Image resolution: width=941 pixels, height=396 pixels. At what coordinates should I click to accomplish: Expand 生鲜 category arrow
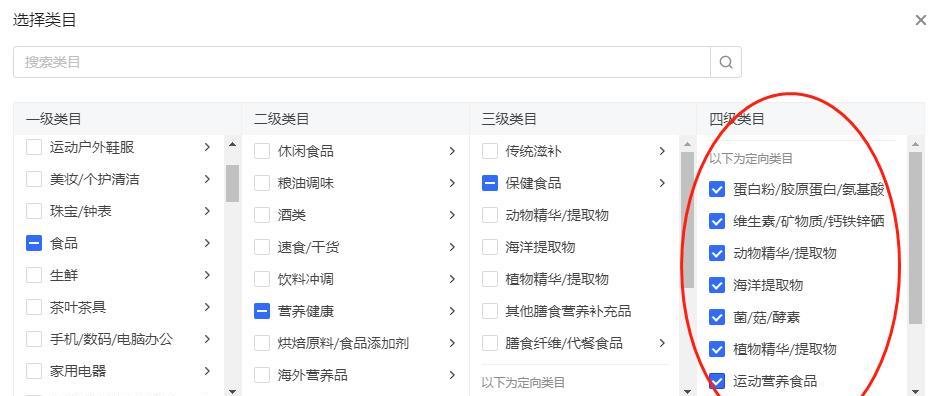point(207,275)
